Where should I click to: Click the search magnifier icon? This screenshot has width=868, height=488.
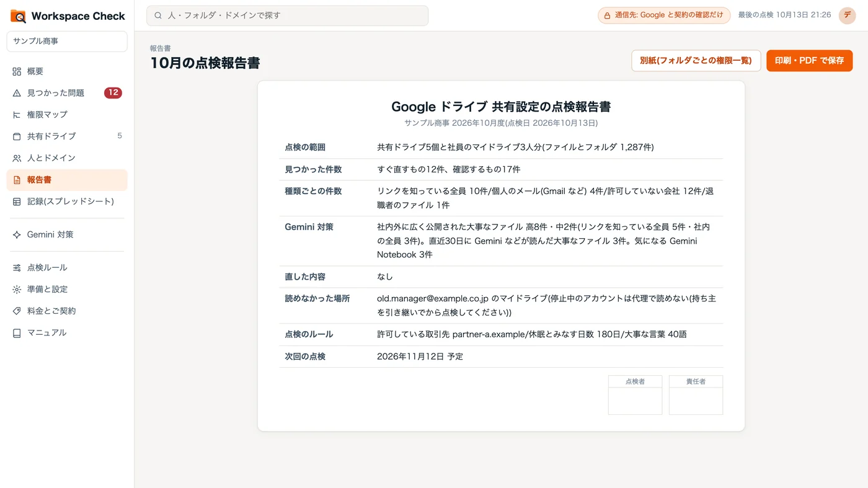click(158, 16)
